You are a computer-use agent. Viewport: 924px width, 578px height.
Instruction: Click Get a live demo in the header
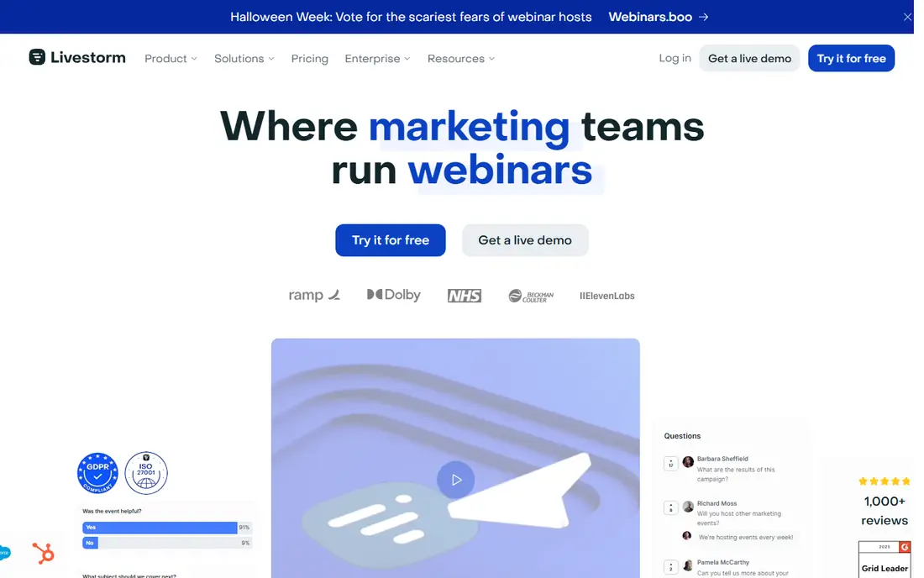point(749,58)
